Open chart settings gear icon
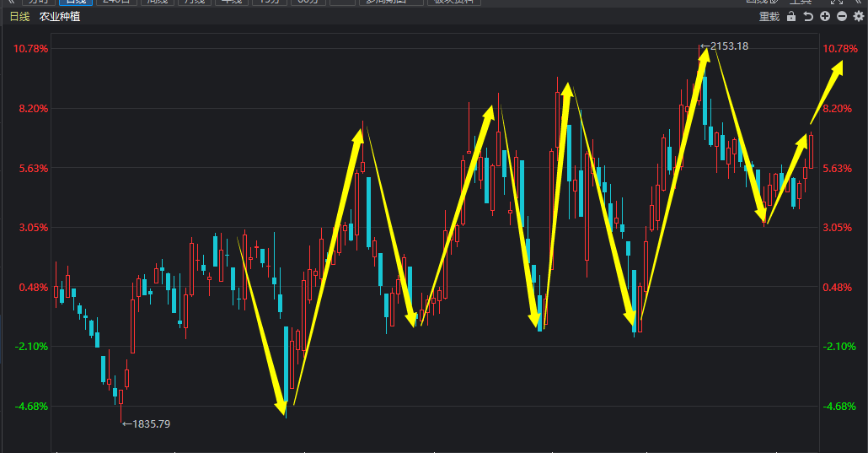Image resolution: width=868 pixels, height=453 pixels. [859, 16]
